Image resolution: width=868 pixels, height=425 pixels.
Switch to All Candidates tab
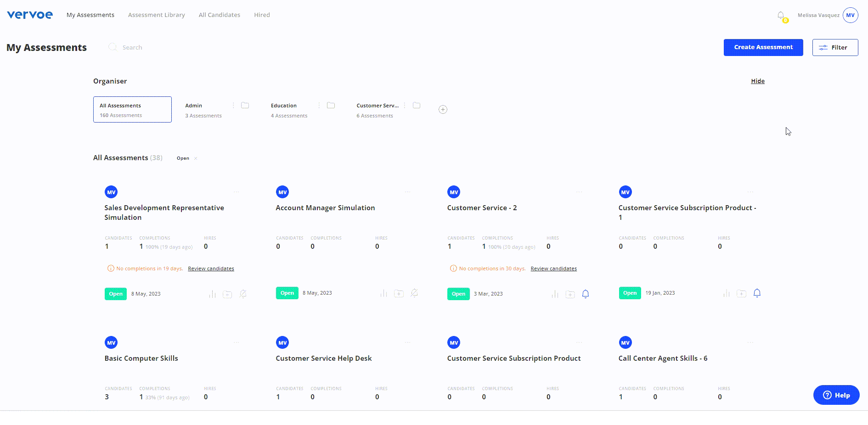pyautogui.click(x=219, y=15)
